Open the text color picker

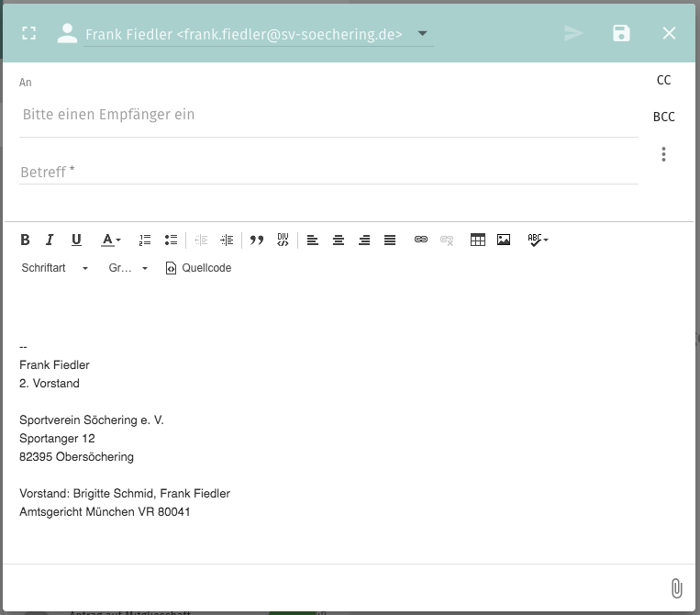(111, 240)
